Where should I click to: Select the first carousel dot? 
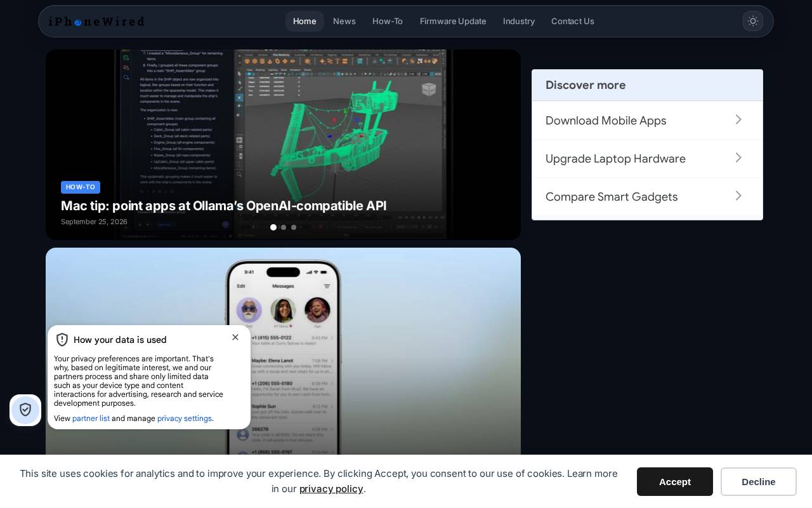point(273,227)
